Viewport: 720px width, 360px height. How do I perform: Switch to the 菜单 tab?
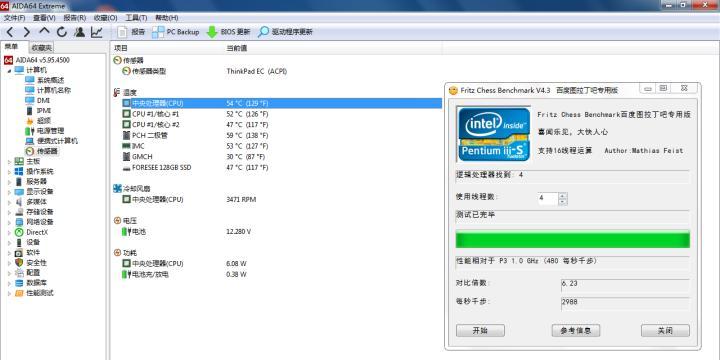[x=11, y=47]
